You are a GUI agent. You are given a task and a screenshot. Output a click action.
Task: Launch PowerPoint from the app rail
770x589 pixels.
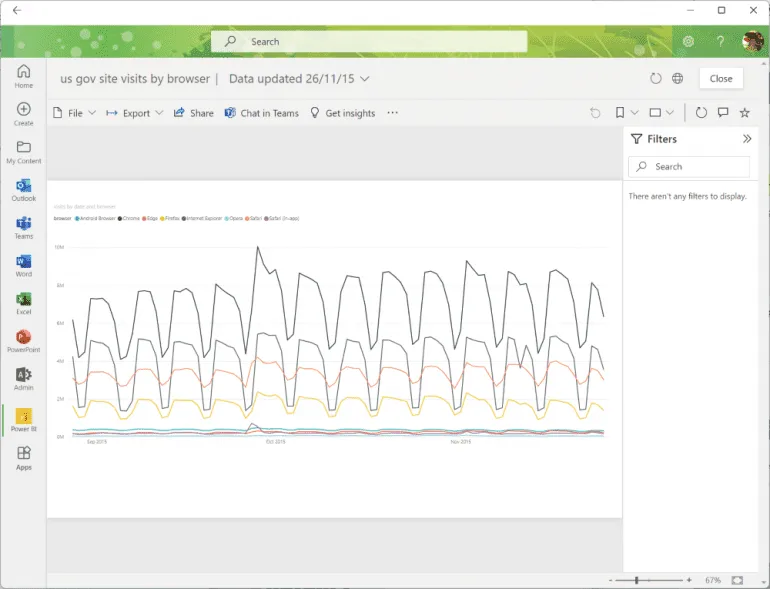[x=23, y=341]
